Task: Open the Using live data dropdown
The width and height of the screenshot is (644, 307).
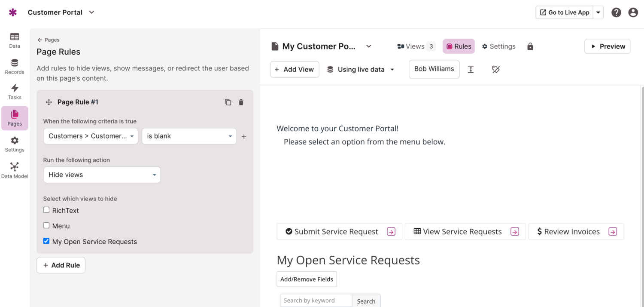Action: (361, 69)
